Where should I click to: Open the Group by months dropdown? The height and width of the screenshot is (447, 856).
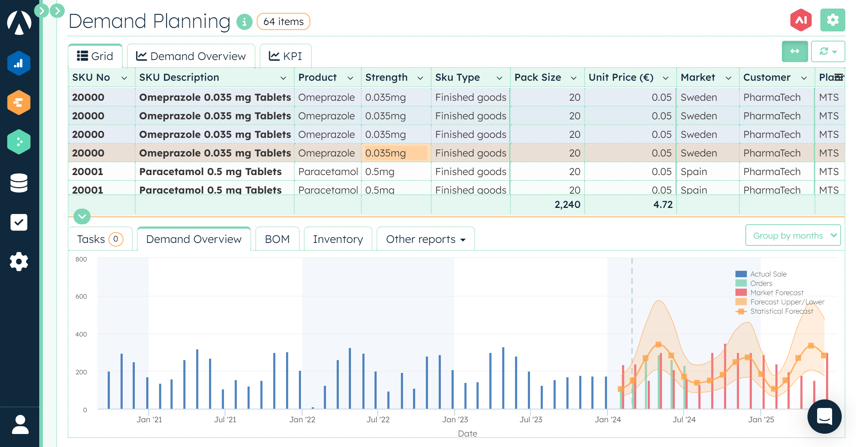(792, 236)
